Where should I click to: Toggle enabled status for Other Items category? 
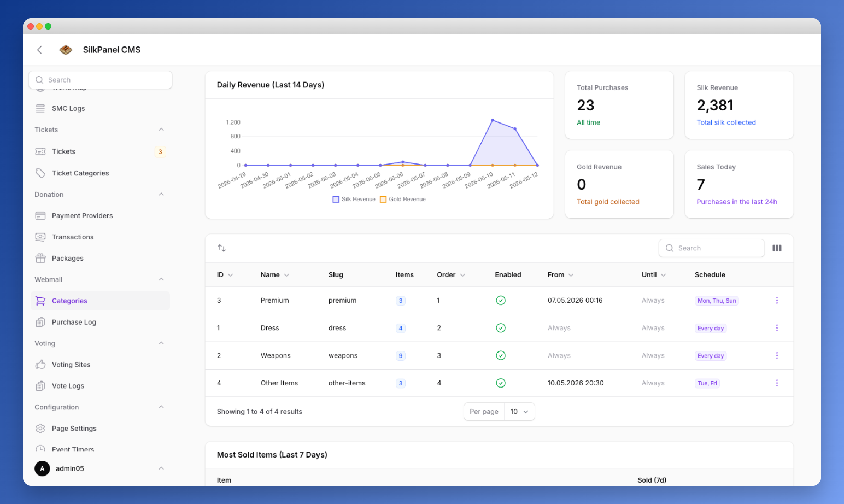click(x=501, y=383)
